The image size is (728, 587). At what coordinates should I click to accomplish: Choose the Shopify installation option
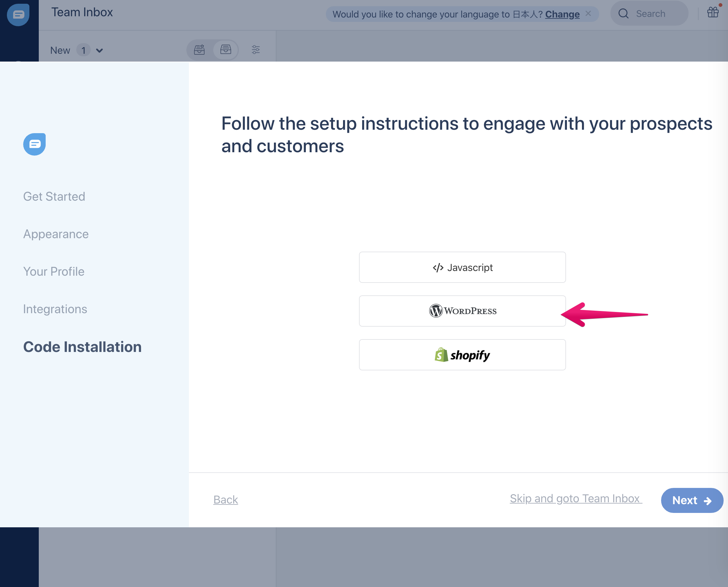click(462, 355)
